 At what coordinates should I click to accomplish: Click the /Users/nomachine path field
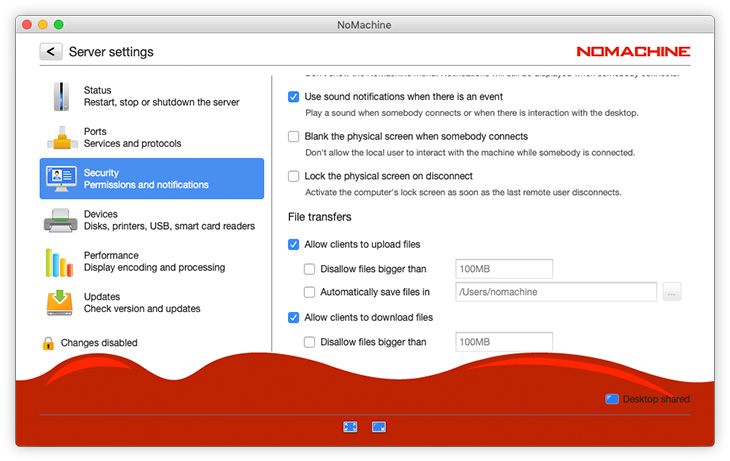(555, 292)
